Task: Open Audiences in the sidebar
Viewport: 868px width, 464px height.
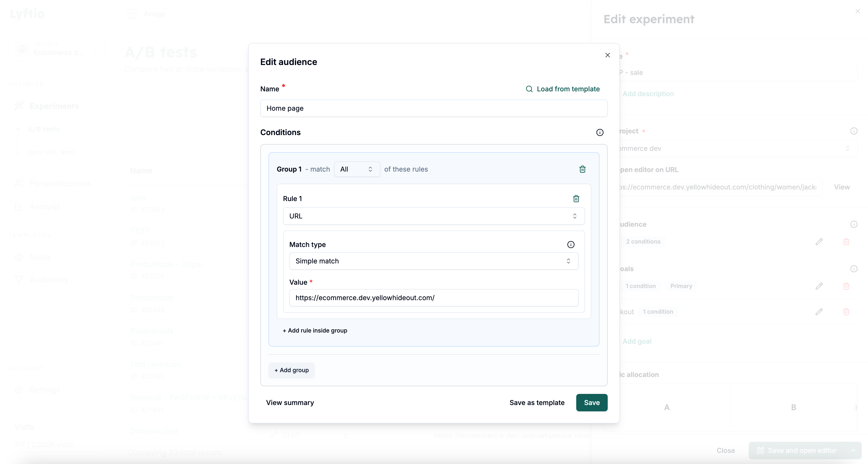Action: click(x=49, y=280)
